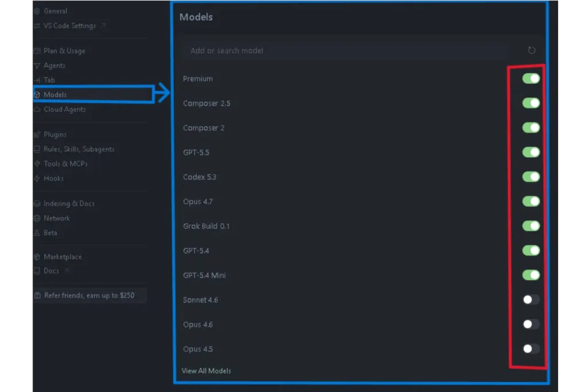Click the Marketplace icon
The width and height of the screenshot is (588, 392).
click(x=37, y=257)
